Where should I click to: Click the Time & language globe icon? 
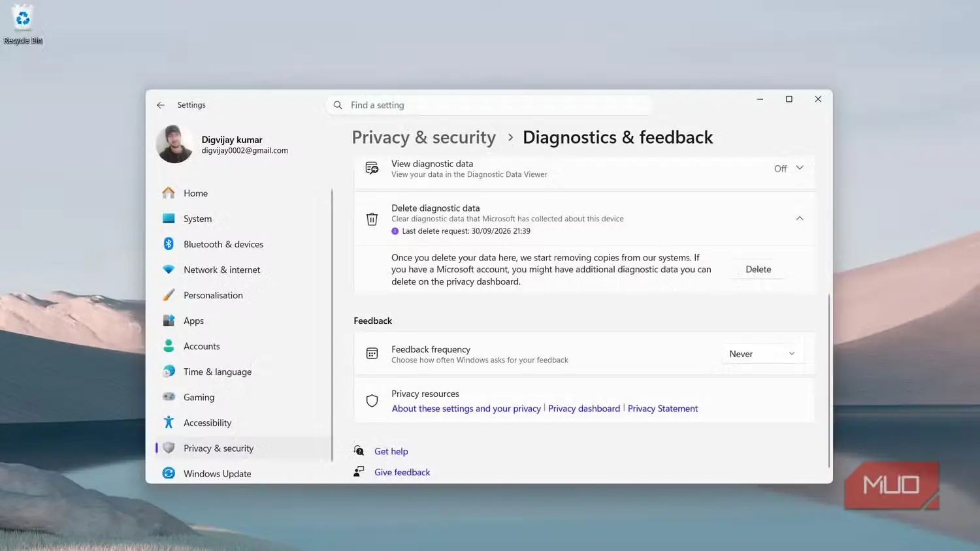[169, 371]
